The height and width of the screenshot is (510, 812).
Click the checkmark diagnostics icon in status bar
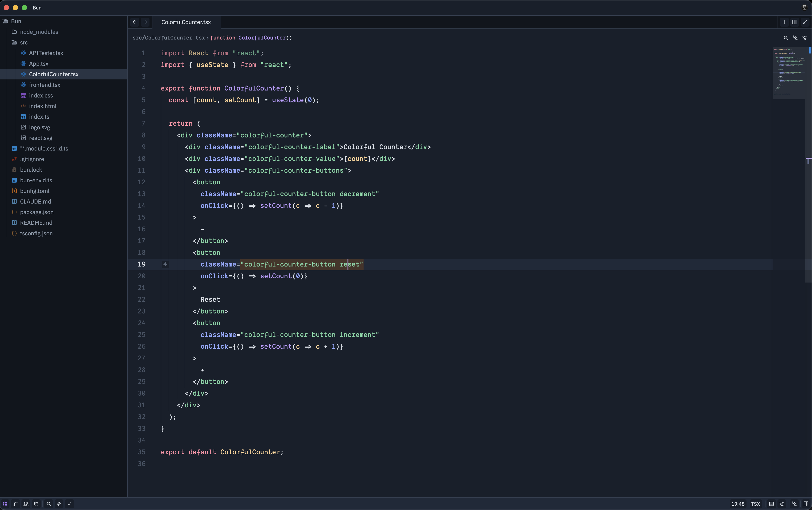click(x=70, y=504)
